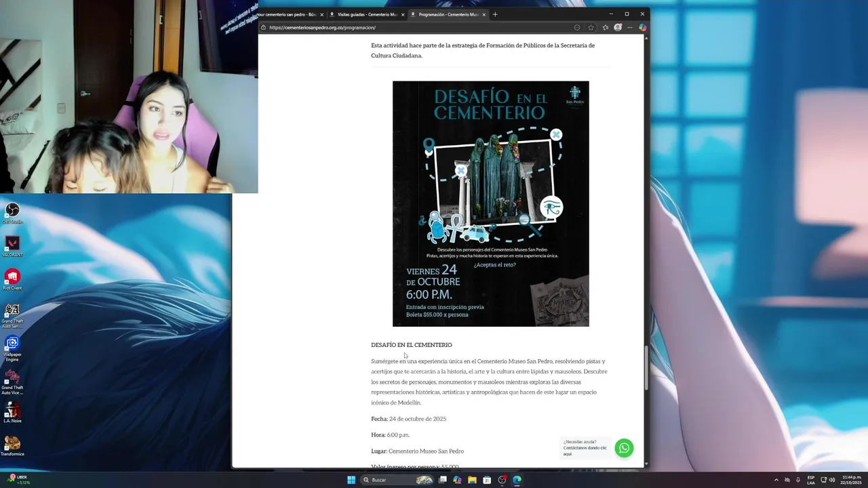Click the taskbar Buscar search box
This screenshot has width=868, height=488.
tap(398, 480)
